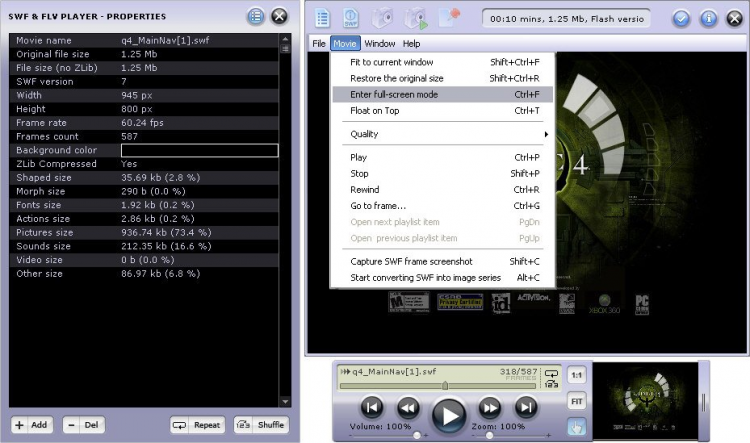The width and height of the screenshot is (750, 443).
Task: Choose 'Enter full-screen mode' menu item
Action: (442, 95)
